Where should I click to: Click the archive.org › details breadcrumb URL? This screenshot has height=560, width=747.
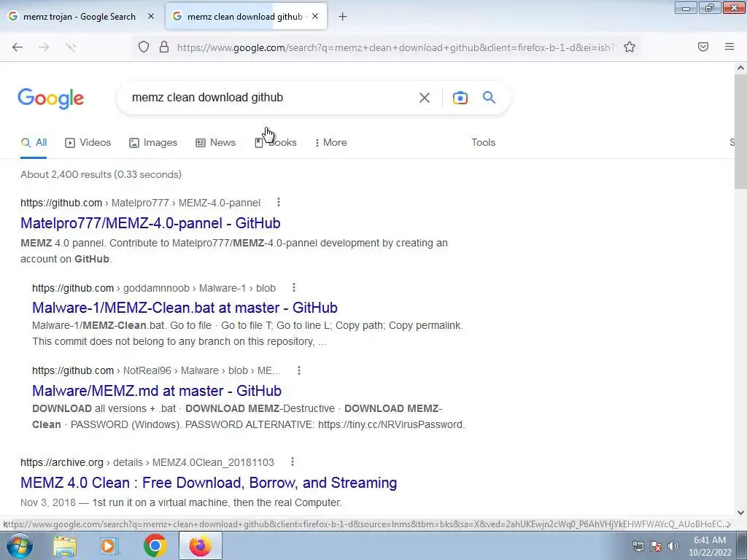(x=147, y=462)
